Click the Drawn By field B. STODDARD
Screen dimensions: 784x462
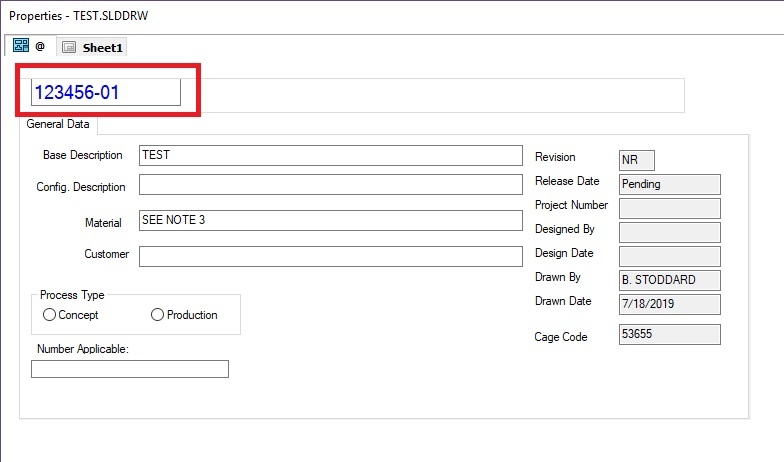pyautogui.click(x=670, y=280)
